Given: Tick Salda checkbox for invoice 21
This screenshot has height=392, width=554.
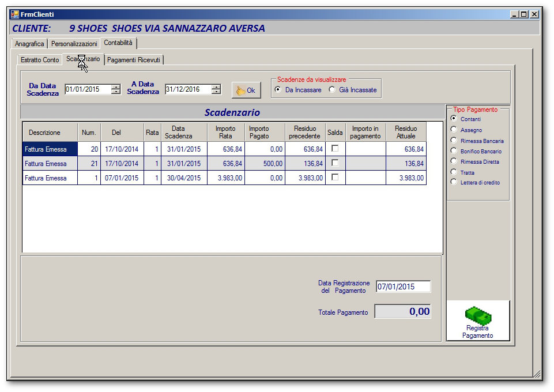Looking at the screenshot, I should click(x=335, y=163).
